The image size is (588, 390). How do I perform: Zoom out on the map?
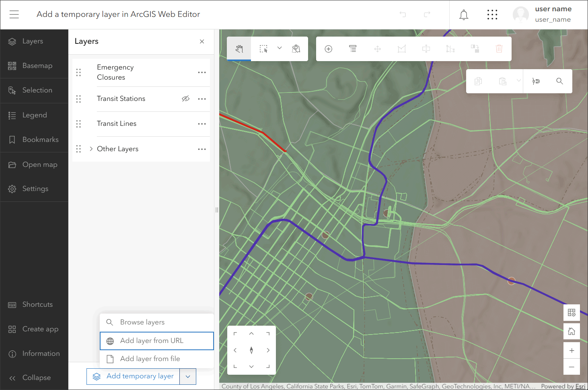572,367
